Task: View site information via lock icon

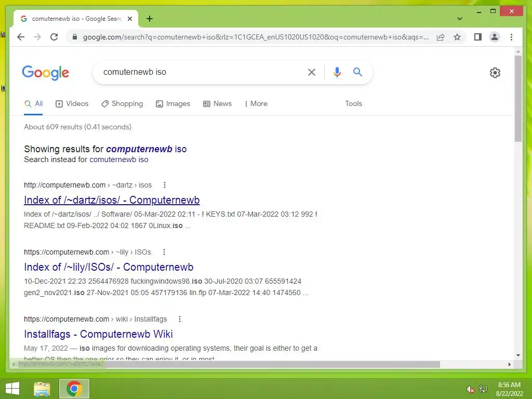Action: coord(75,37)
